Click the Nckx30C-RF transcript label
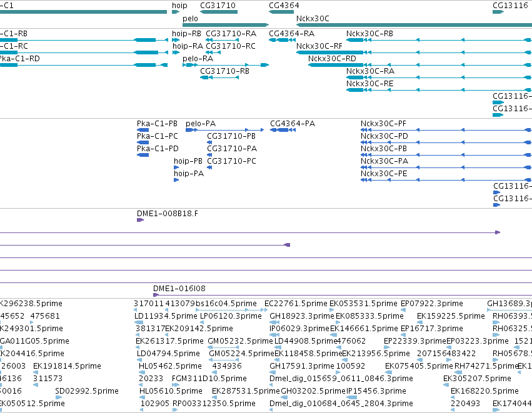This screenshot has width=532, height=413. [319, 46]
